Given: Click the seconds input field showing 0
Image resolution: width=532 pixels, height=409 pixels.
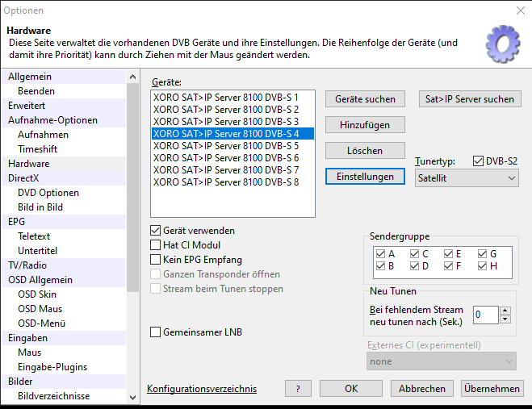Looking at the screenshot, I should click(x=485, y=315).
